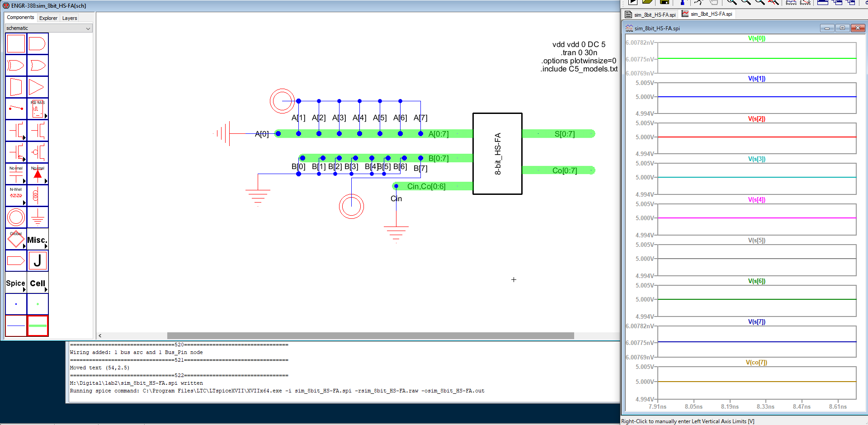Image resolution: width=868 pixels, height=425 pixels.
Task: Close the LTspice plot sub-window
Action: coord(858,28)
